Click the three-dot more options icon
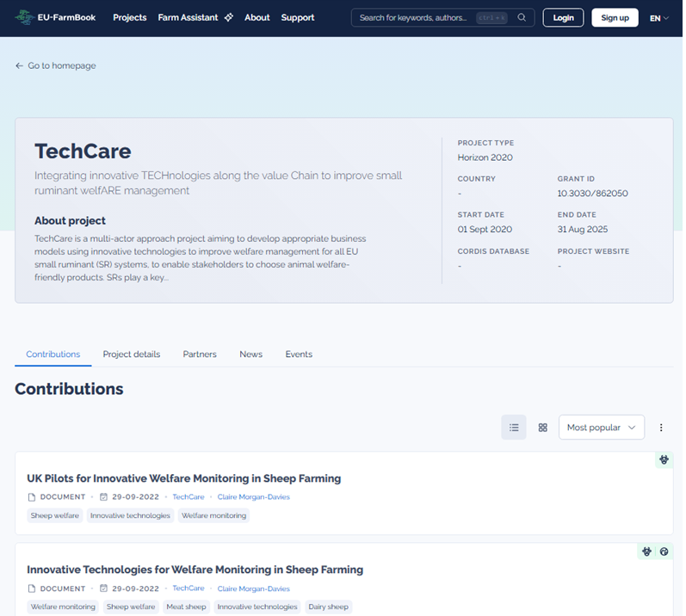Viewport: 686px width, 616px height. point(661,428)
